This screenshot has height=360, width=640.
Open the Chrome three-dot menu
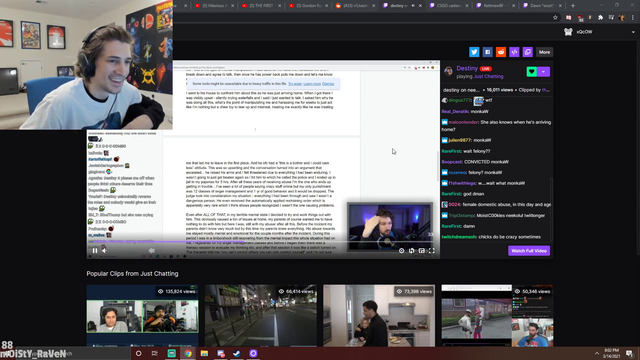click(633, 18)
